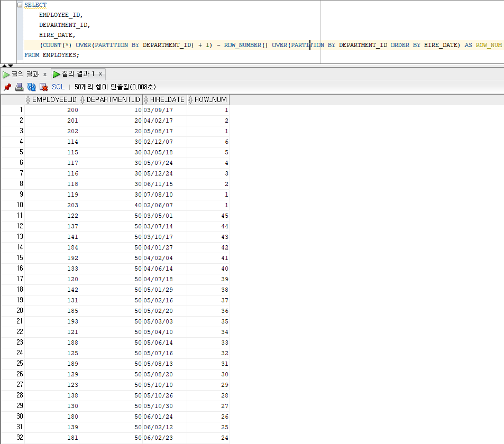The width and height of the screenshot is (504, 444).
Task: Click the print results icon
Action: pos(19,87)
